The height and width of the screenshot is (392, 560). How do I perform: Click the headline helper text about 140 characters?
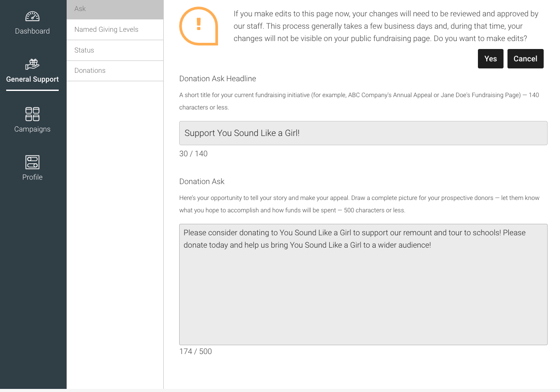pos(359,101)
